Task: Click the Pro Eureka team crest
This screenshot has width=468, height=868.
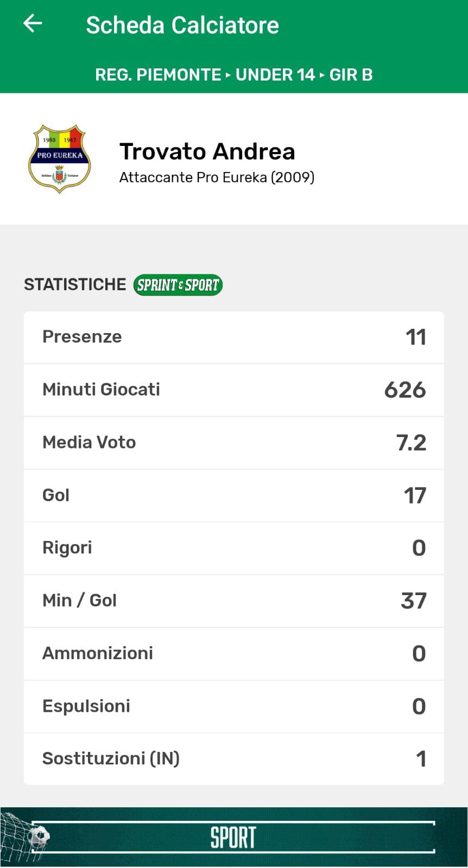Action: 59,159
